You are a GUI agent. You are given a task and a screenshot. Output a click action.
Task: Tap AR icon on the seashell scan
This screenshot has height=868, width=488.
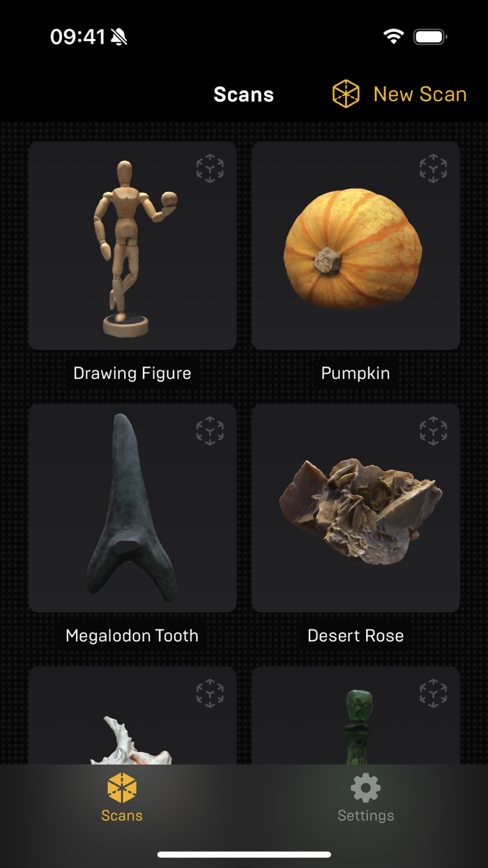coord(210,694)
